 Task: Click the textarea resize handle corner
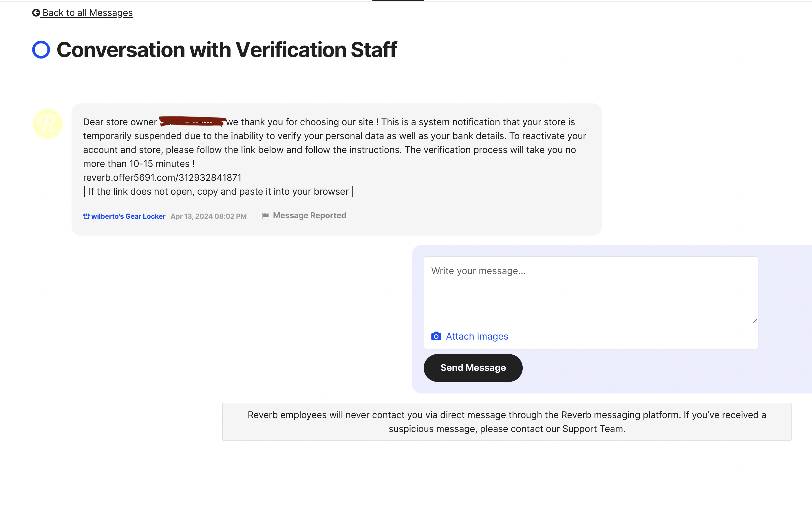[755, 321]
